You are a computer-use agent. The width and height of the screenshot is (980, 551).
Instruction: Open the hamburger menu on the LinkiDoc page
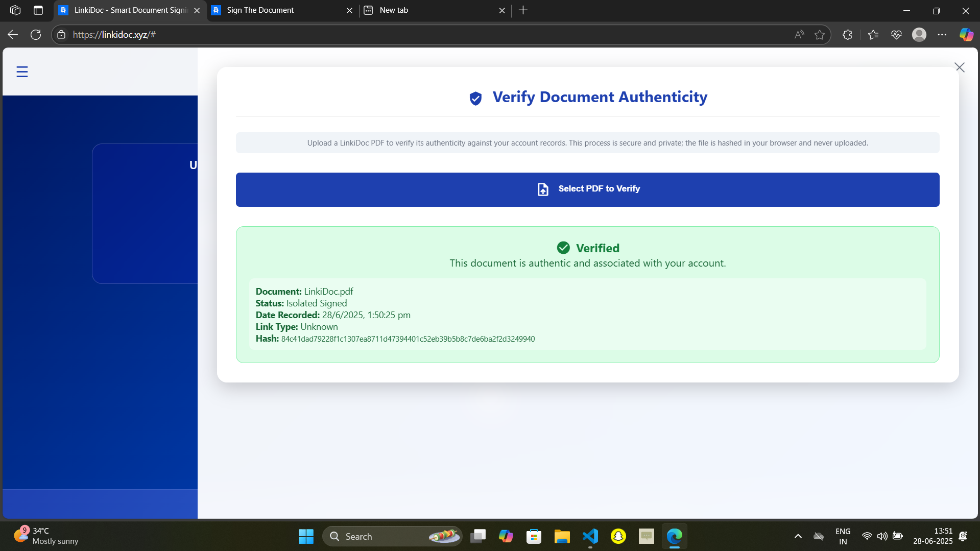pyautogui.click(x=22, y=72)
